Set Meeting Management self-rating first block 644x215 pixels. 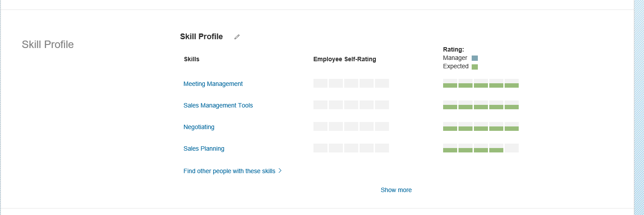pos(320,83)
